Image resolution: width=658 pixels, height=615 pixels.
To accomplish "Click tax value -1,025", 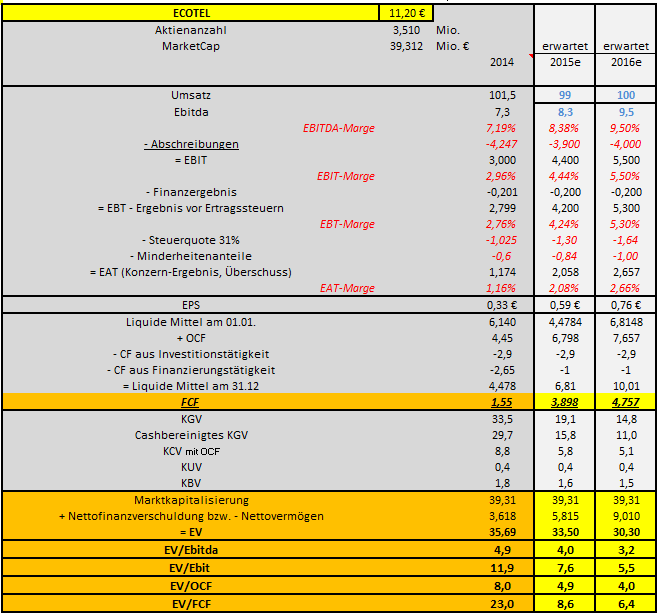I will (501, 240).
